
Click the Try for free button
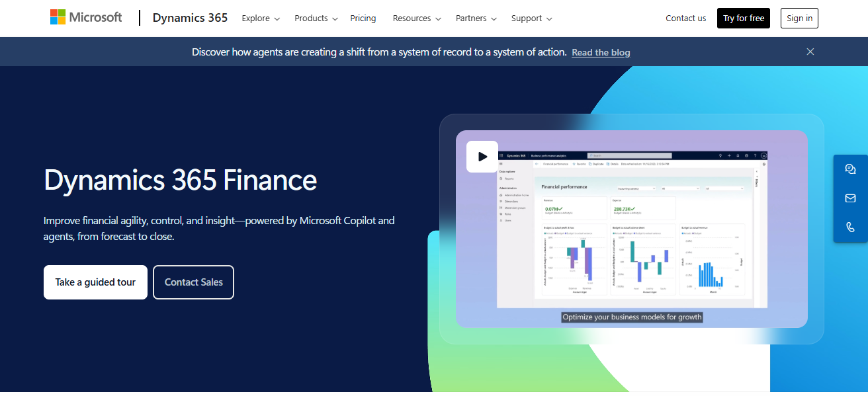[743, 18]
